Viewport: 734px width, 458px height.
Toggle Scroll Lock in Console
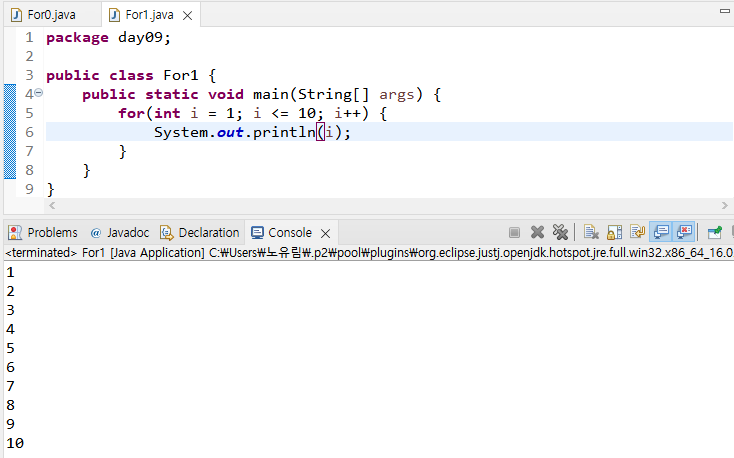coord(614,232)
